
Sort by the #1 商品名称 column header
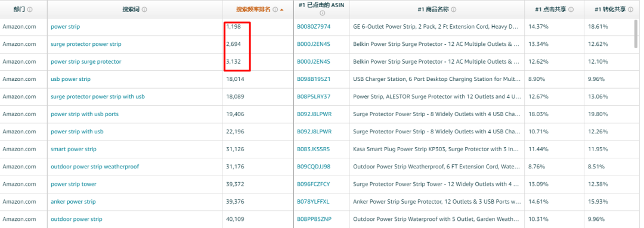click(433, 9)
